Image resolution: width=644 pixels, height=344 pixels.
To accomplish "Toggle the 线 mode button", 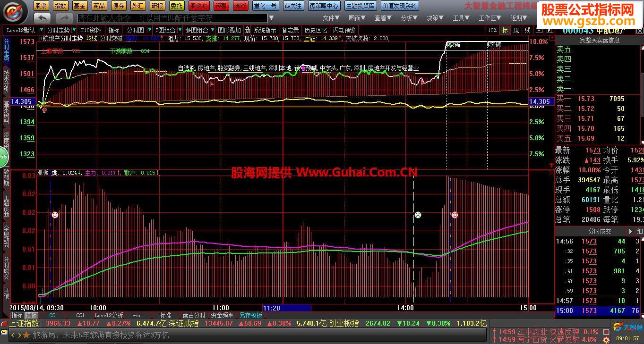I will point(527,30).
